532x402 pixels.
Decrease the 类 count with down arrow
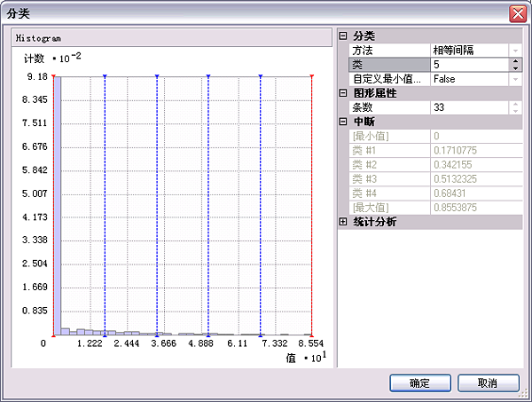coord(515,68)
